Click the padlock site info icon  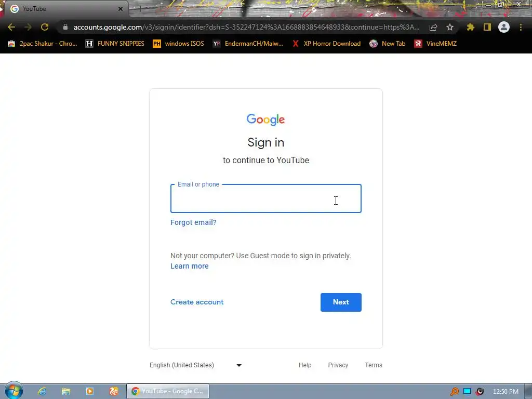[x=65, y=27]
